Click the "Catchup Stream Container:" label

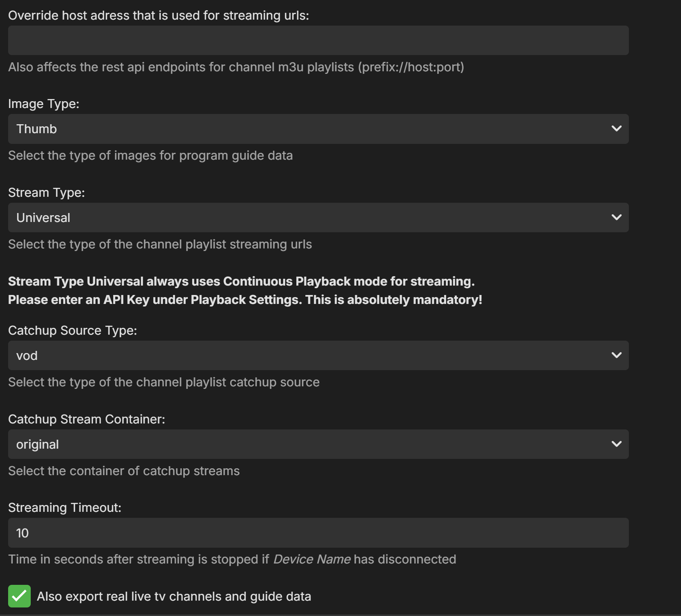(87, 419)
